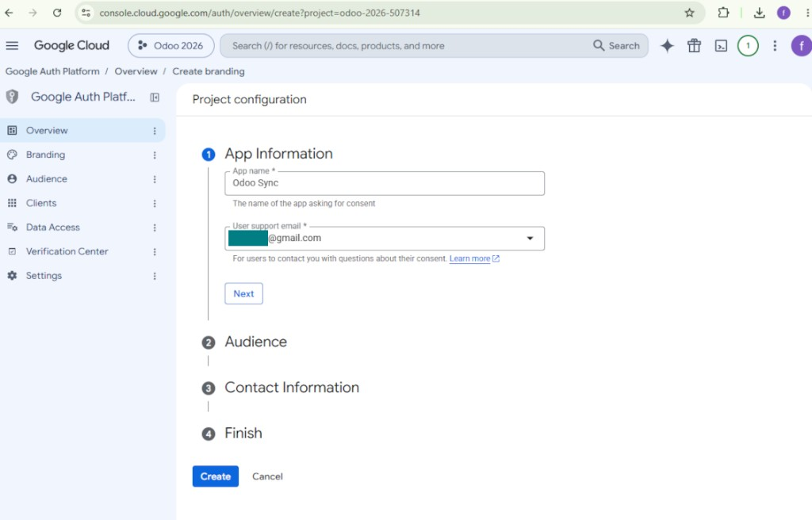Click the Next button
The image size is (812, 520).
click(x=243, y=293)
